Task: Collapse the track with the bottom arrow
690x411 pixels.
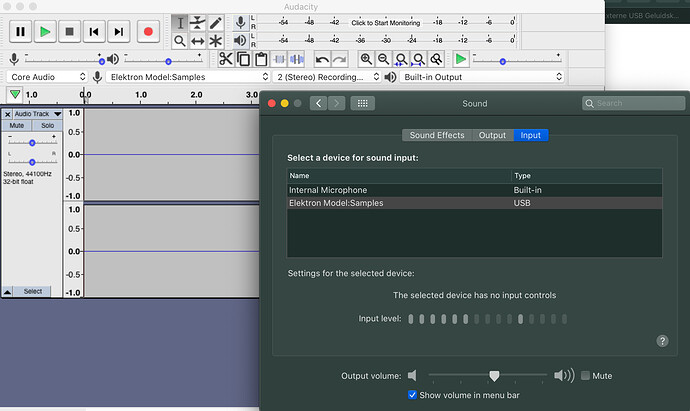Action: click(x=7, y=291)
